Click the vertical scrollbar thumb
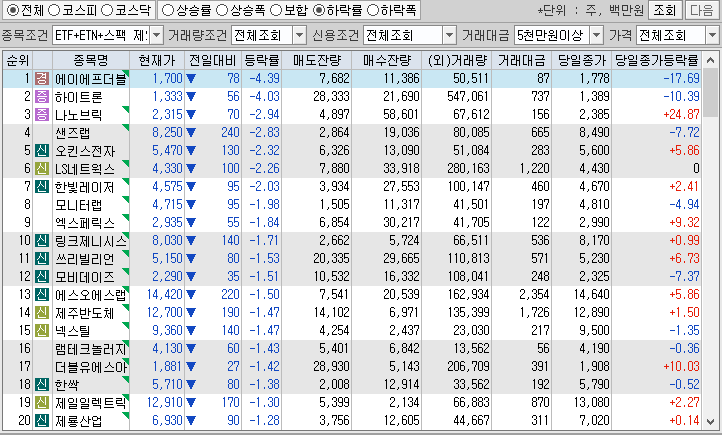722x435 pixels. point(711,93)
